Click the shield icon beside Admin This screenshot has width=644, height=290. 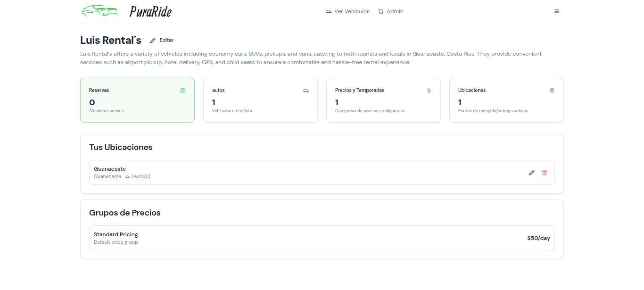pos(381,11)
